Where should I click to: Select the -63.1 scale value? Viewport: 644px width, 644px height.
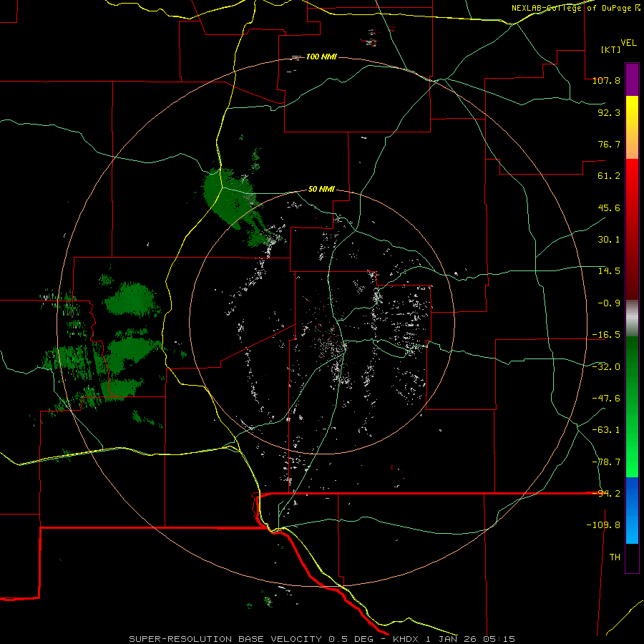pyautogui.click(x=606, y=430)
